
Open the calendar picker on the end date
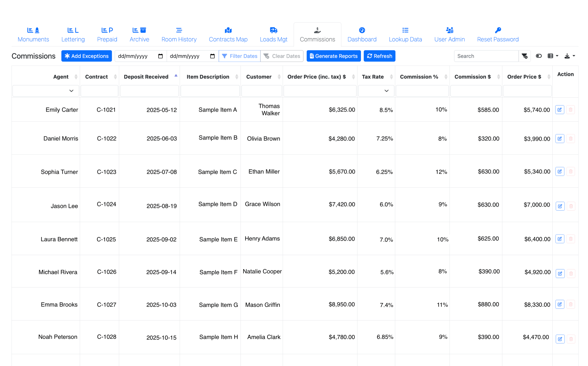[212, 56]
